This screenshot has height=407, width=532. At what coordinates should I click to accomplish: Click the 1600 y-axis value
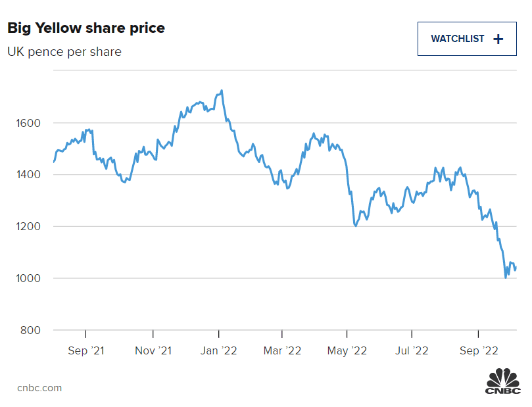[28, 123]
